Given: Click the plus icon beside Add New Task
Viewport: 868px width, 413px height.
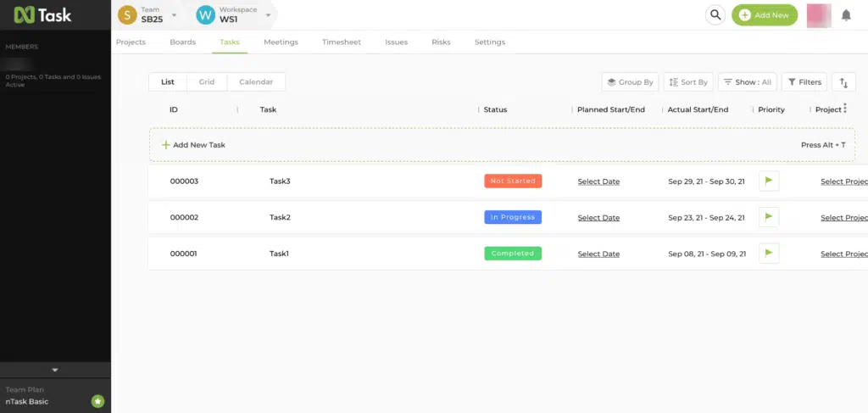Looking at the screenshot, I should click(165, 145).
